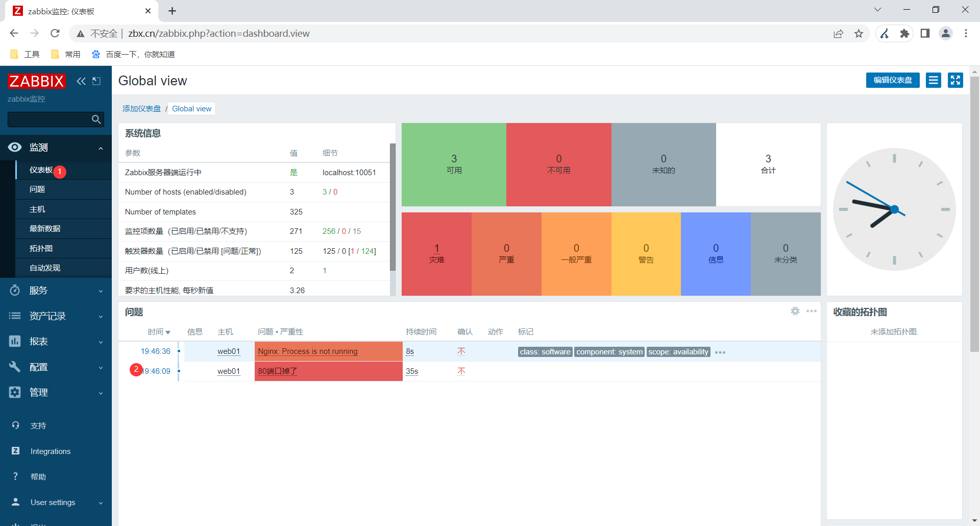
Task: Click the Integrations Z icon in sidebar
Action: click(15, 451)
